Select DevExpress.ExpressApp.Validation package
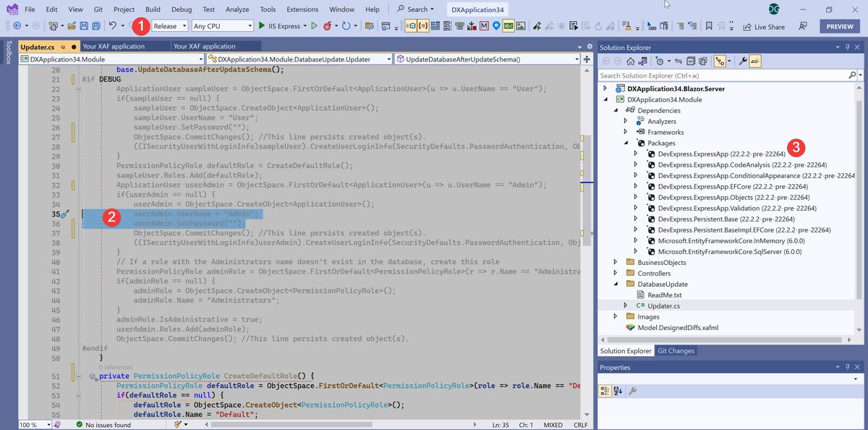The width and height of the screenshot is (868, 430). coord(737,208)
